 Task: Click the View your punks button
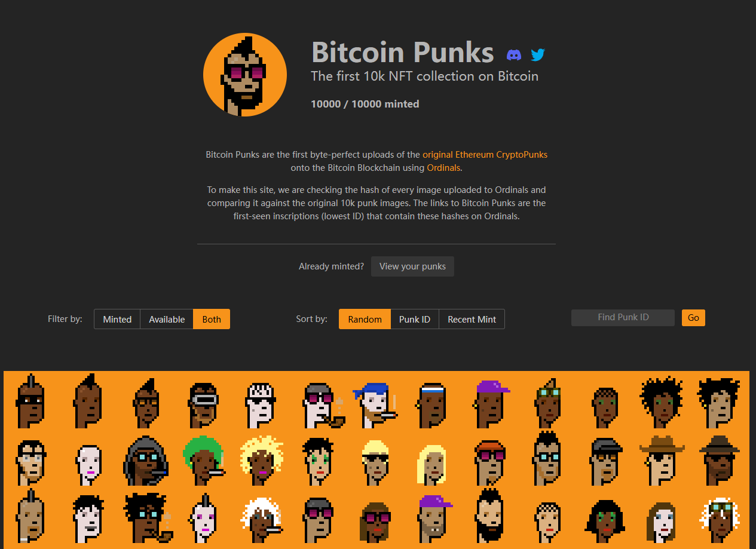point(412,266)
